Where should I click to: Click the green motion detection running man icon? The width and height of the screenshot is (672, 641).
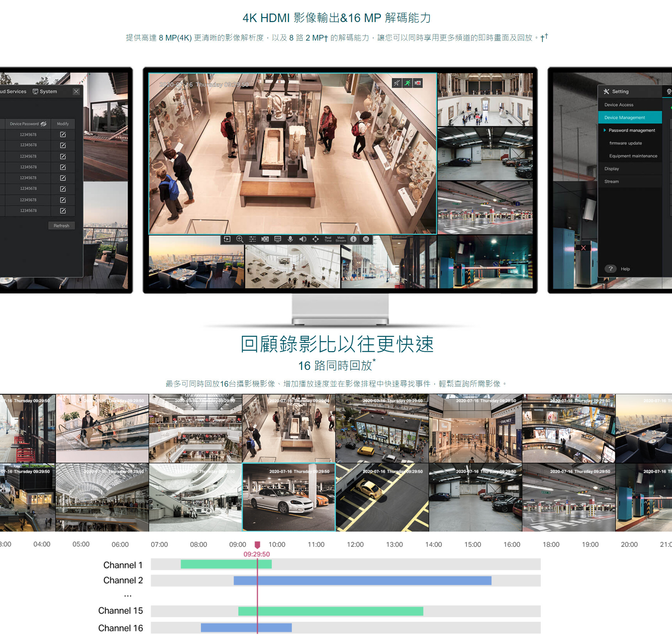[x=407, y=83]
